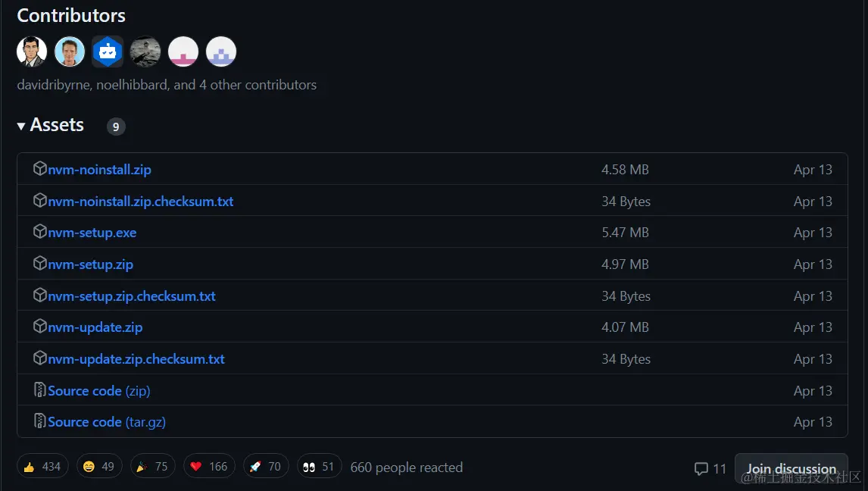868x491 pixels.
Task: Click package icon beside nvm-setup.exe
Action: [40, 231]
